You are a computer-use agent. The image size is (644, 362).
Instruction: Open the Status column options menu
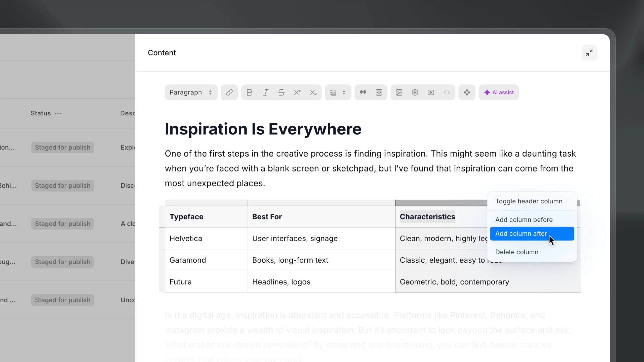click(58, 113)
